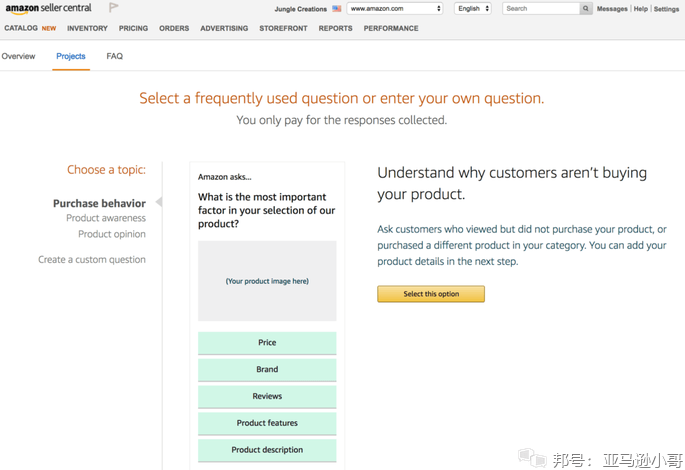Switch to the Overview tab

click(x=18, y=57)
